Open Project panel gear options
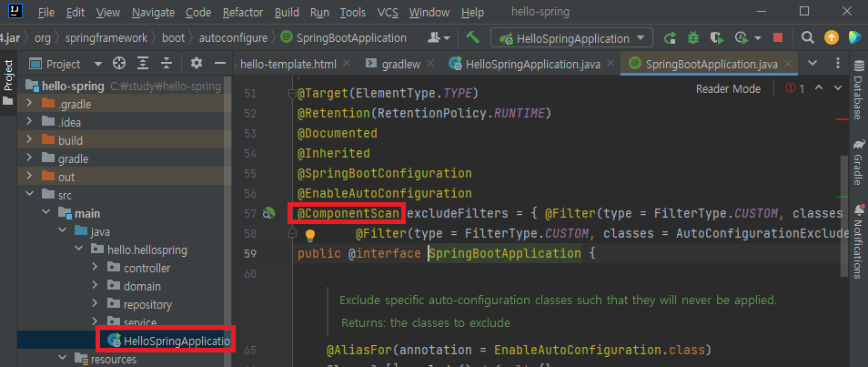 (197, 64)
